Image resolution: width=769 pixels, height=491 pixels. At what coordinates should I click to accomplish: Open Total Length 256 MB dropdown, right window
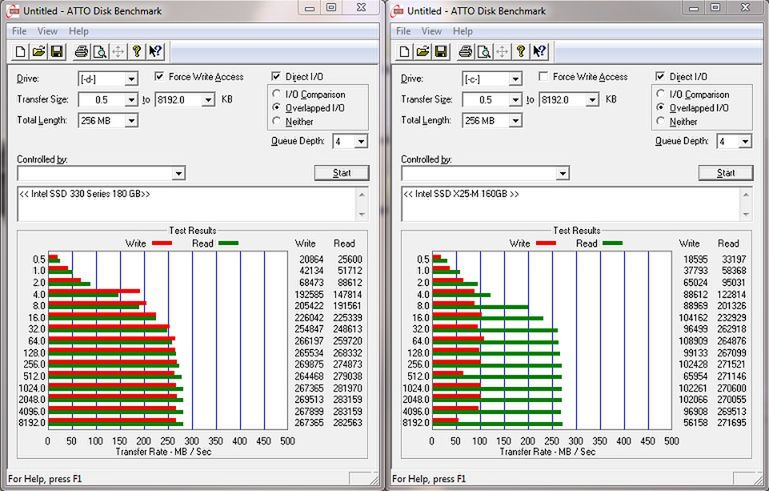515,121
